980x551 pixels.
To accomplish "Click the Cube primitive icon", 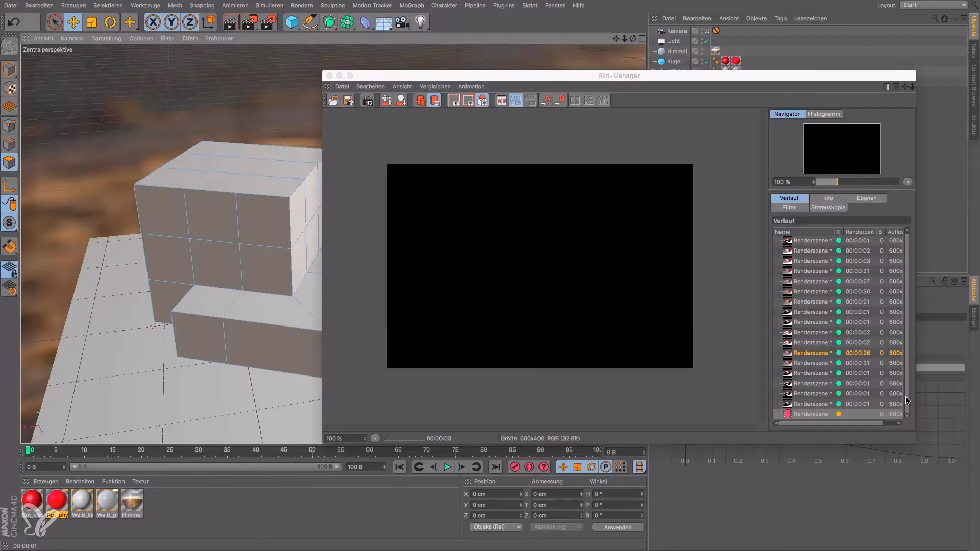I will (x=291, y=22).
